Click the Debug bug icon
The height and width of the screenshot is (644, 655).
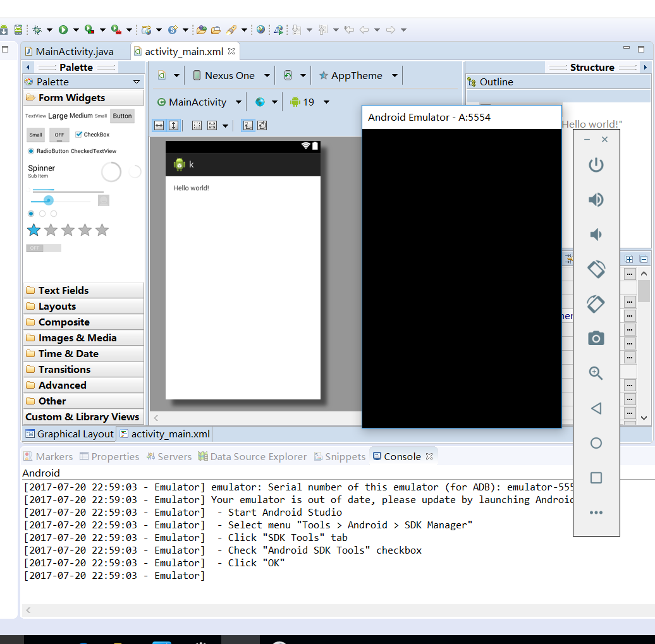[37, 30]
